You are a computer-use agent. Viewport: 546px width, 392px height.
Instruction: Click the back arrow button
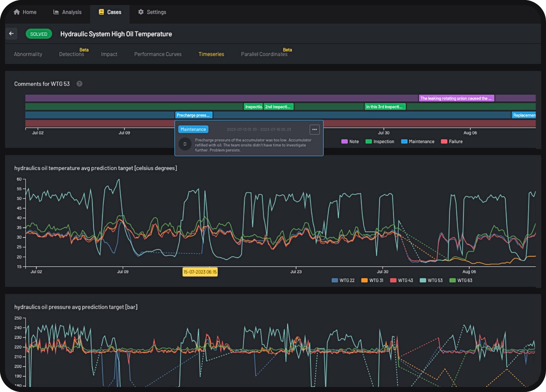(11, 34)
